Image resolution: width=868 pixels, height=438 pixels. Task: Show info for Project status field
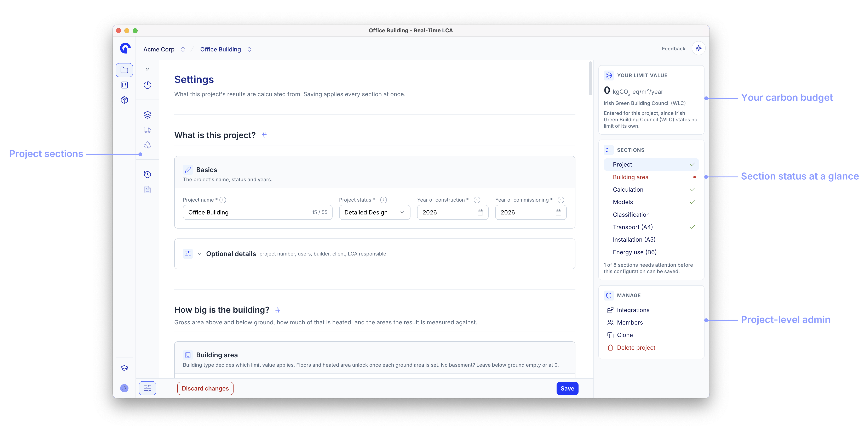(383, 200)
